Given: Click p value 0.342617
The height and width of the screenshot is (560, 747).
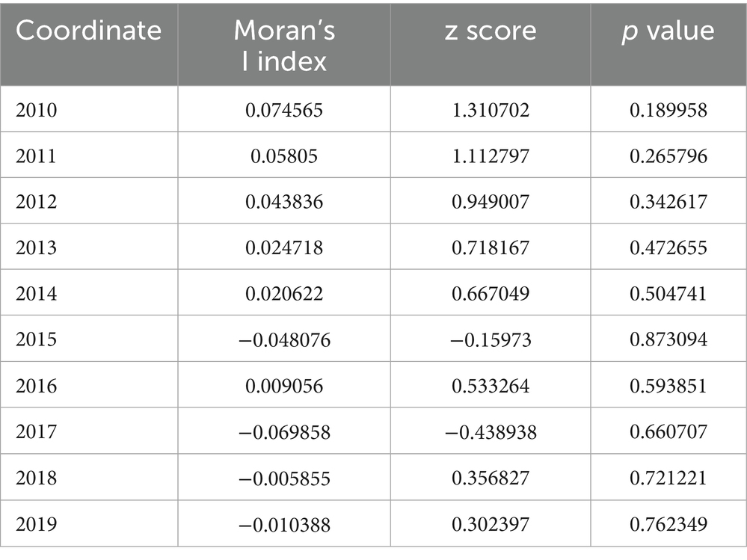Looking at the screenshot, I should click(668, 202).
